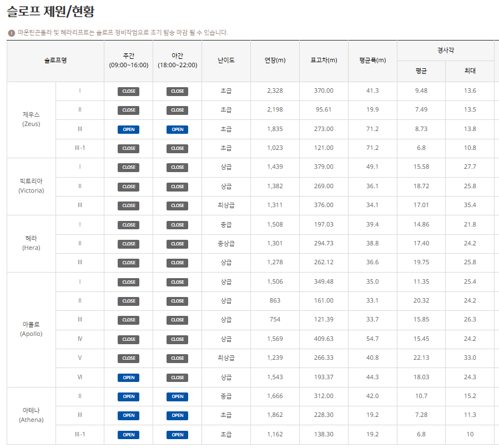
Task: Click the length value 1,666
Action: coord(275,396)
